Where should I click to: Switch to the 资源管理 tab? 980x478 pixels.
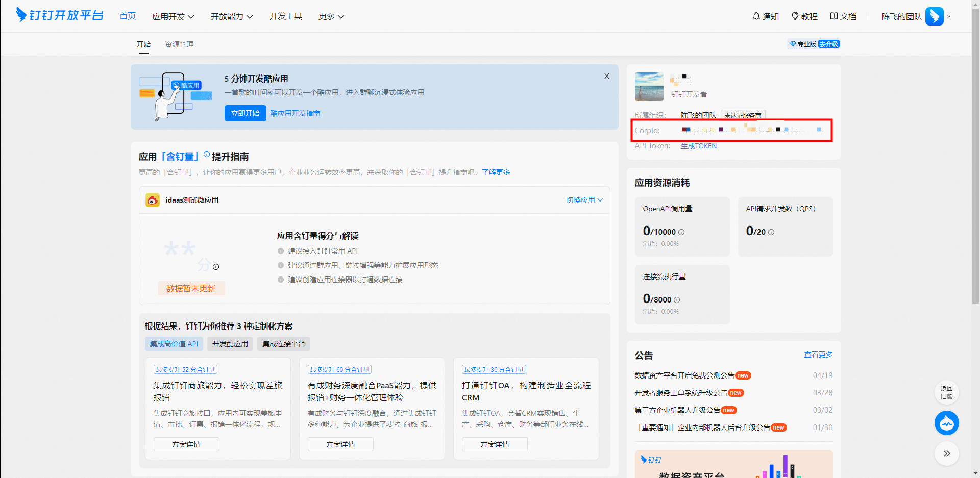coord(179,44)
